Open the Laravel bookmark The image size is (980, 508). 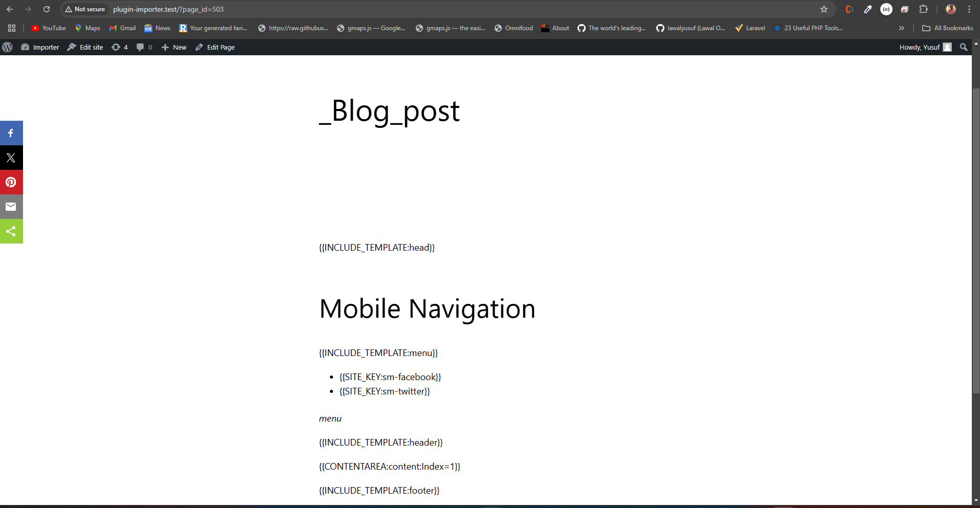coord(750,28)
